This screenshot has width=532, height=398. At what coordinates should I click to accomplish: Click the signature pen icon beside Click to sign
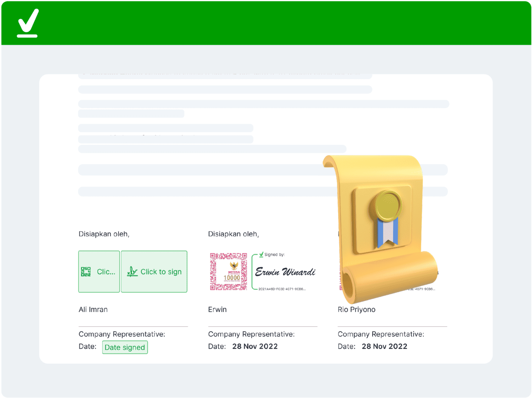[133, 271]
